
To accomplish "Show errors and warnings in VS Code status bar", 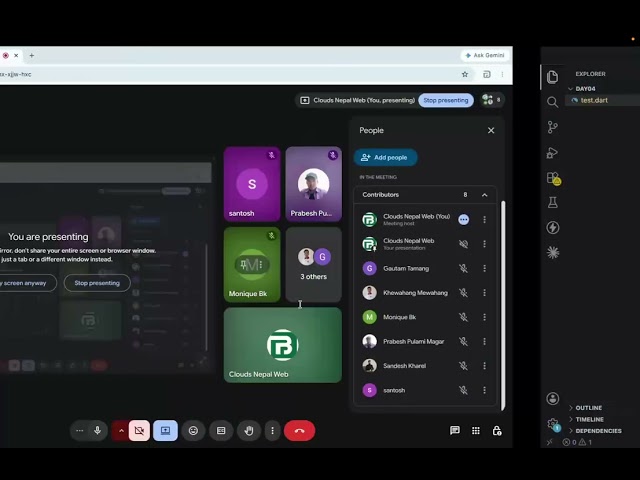I will point(577,442).
